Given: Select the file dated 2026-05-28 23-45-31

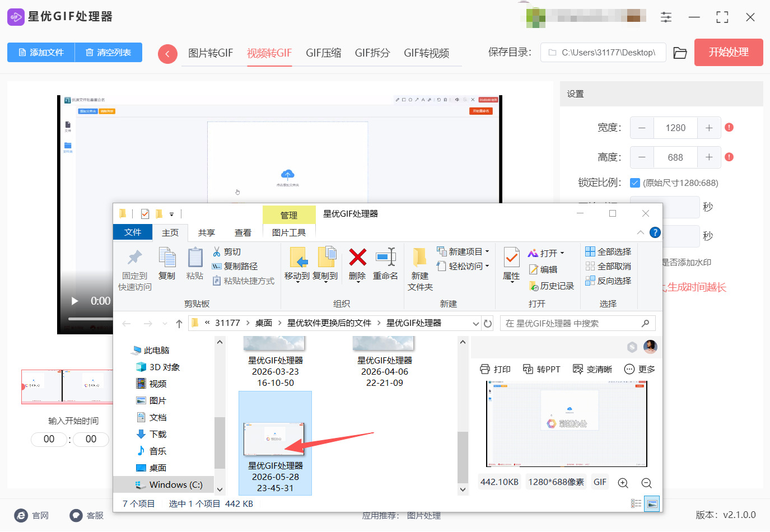Looking at the screenshot, I should coord(275,444).
